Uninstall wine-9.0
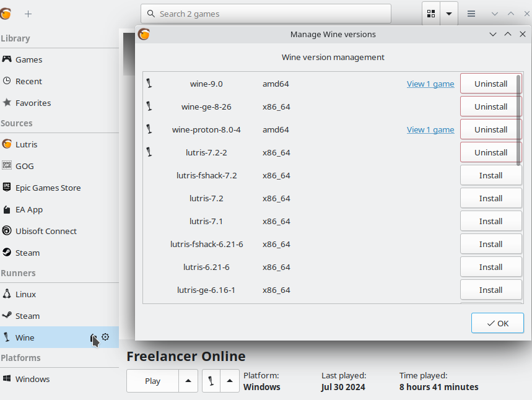The height and width of the screenshot is (400, 532). click(x=491, y=84)
